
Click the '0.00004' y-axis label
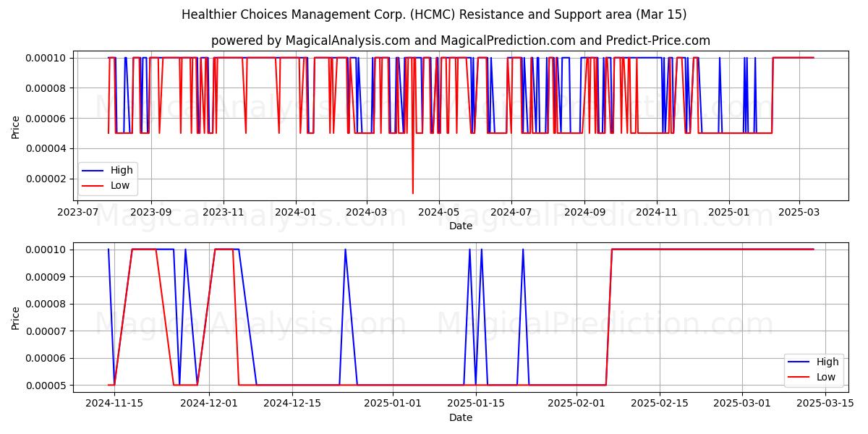[45, 148]
